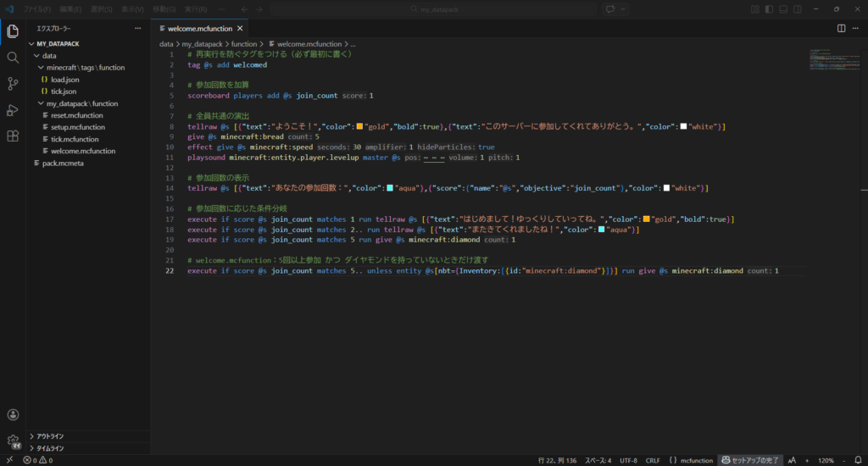The width and height of the screenshot is (868, 466).
Task: Open the Search view in activity bar
Action: point(13,57)
